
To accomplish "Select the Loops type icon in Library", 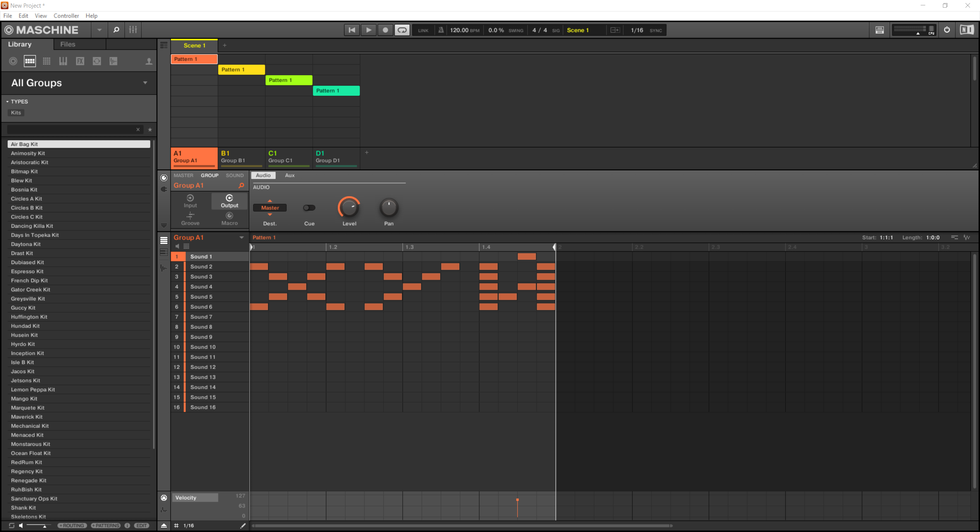I will click(97, 61).
